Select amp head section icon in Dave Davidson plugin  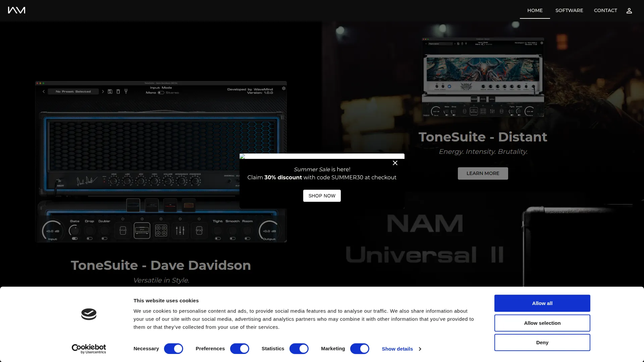[x=142, y=230]
